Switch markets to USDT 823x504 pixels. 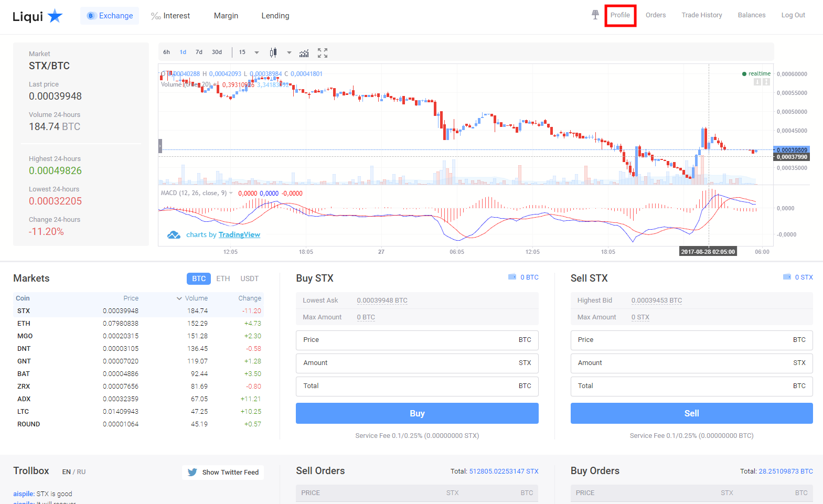coord(250,278)
